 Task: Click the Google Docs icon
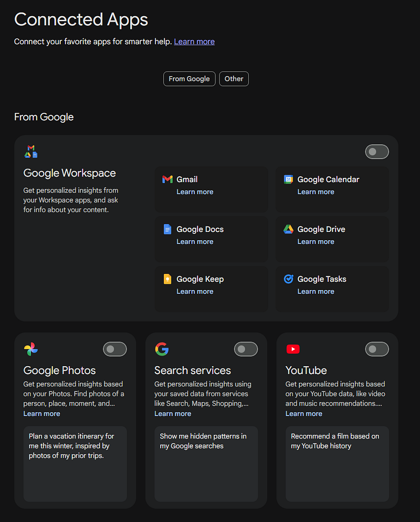tap(167, 229)
